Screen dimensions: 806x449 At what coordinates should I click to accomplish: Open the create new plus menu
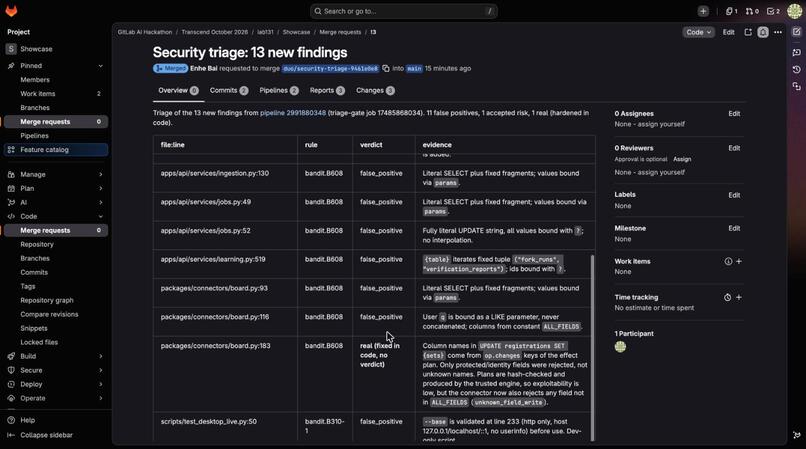click(703, 11)
